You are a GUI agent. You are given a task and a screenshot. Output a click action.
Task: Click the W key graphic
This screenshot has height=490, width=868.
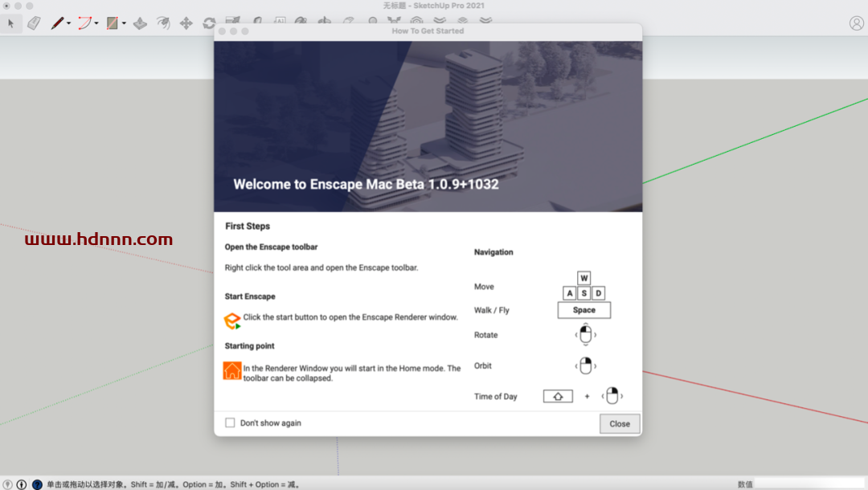tap(584, 278)
